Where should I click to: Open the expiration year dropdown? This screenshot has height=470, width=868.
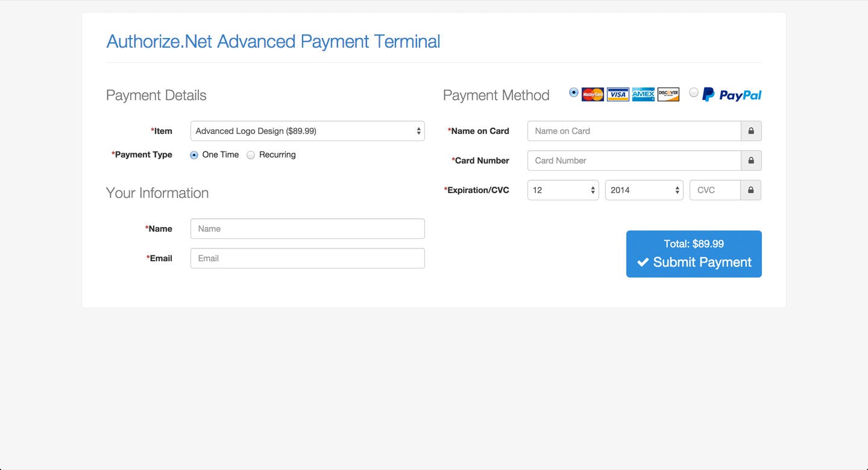point(643,190)
